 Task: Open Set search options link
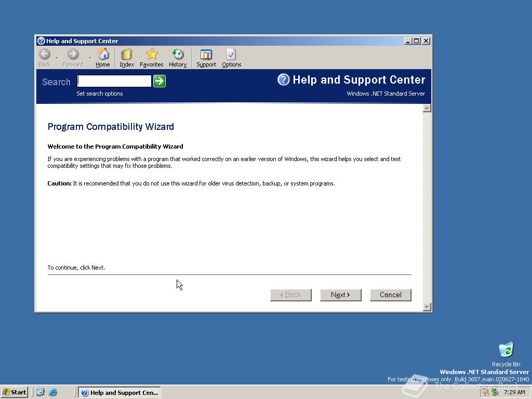point(99,94)
